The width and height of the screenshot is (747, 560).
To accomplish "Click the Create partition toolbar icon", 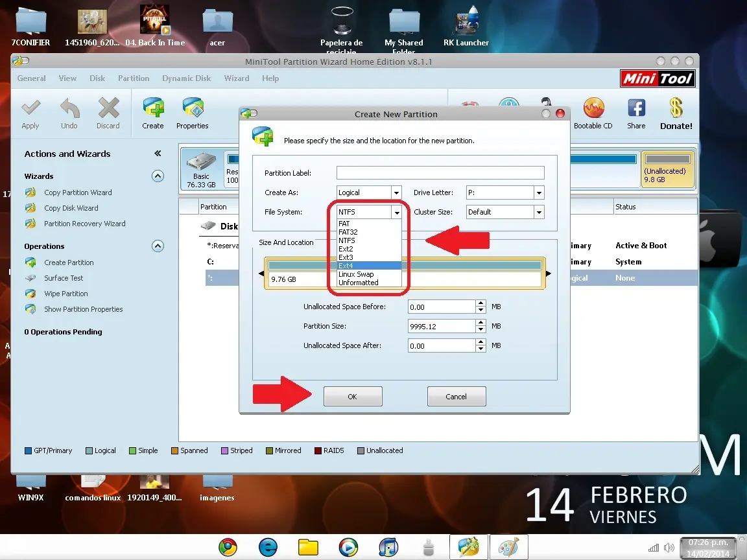I will pos(153,108).
